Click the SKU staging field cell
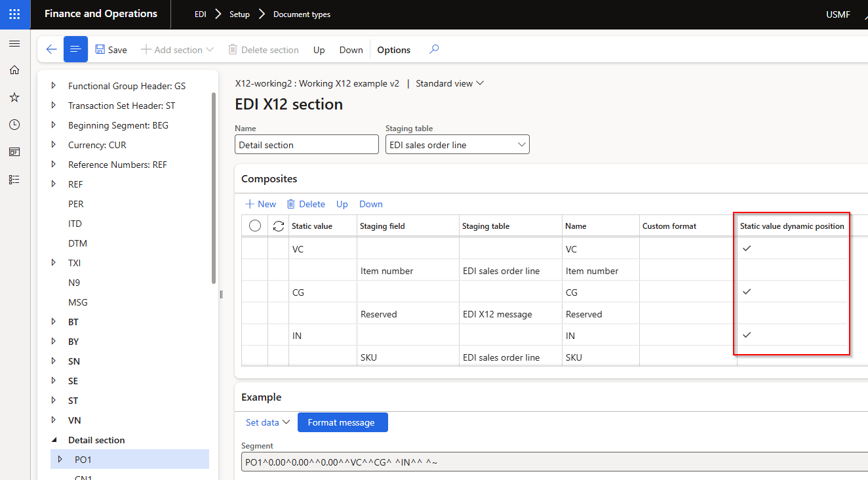 point(408,357)
